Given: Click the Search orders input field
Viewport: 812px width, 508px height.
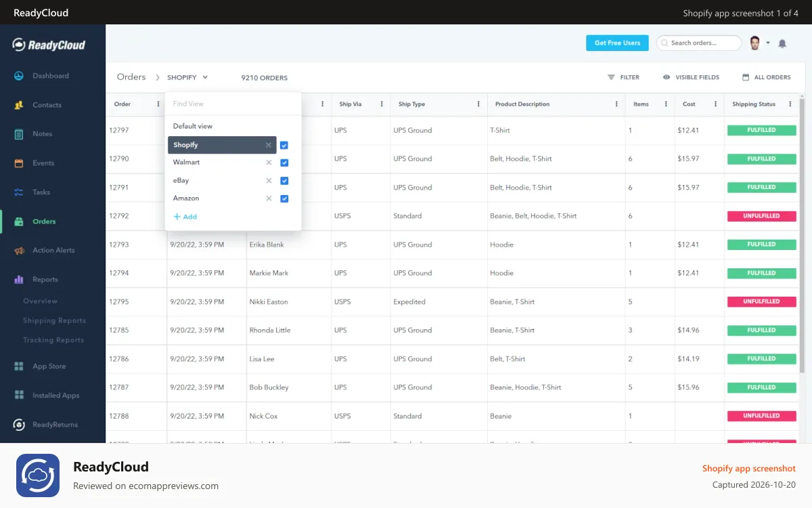Looking at the screenshot, I should click(x=699, y=43).
